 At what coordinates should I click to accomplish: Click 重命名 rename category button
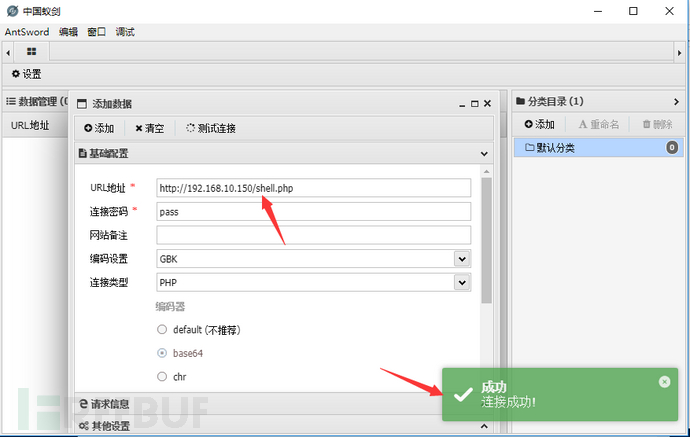click(598, 124)
